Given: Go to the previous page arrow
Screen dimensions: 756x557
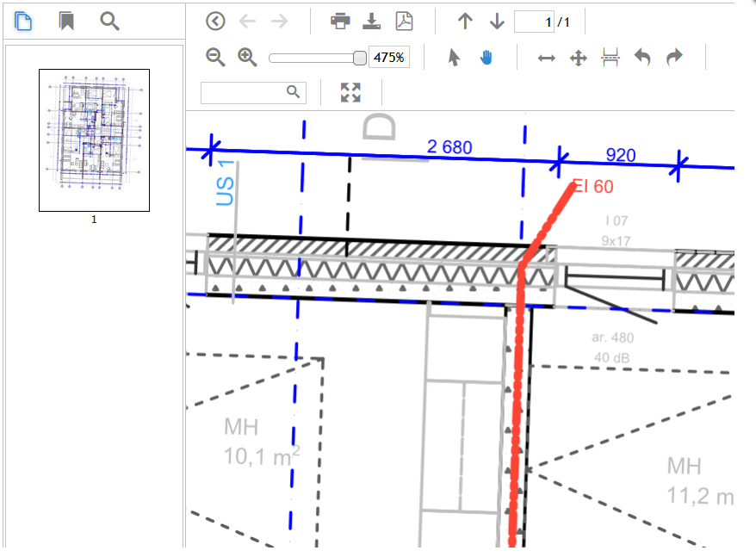Looking at the screenshot, I should tap(465, 22).
